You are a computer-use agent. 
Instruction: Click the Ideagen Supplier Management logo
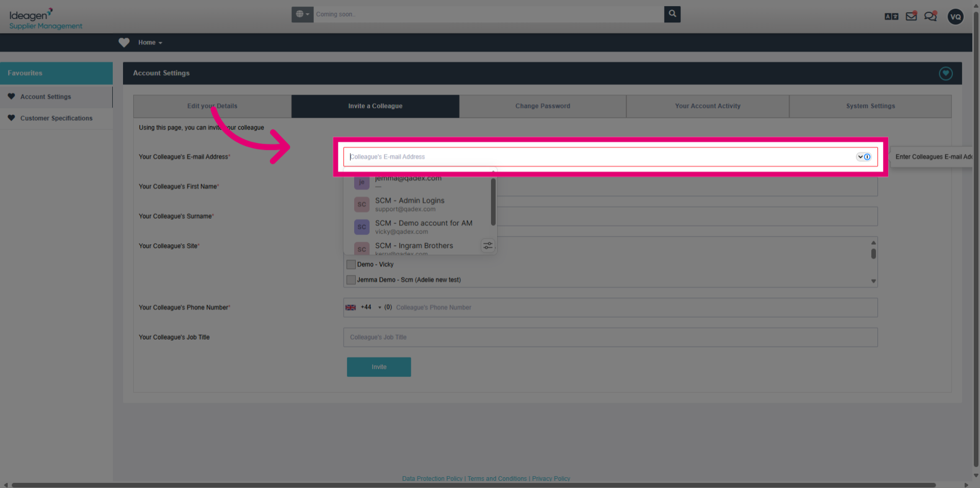45,19
